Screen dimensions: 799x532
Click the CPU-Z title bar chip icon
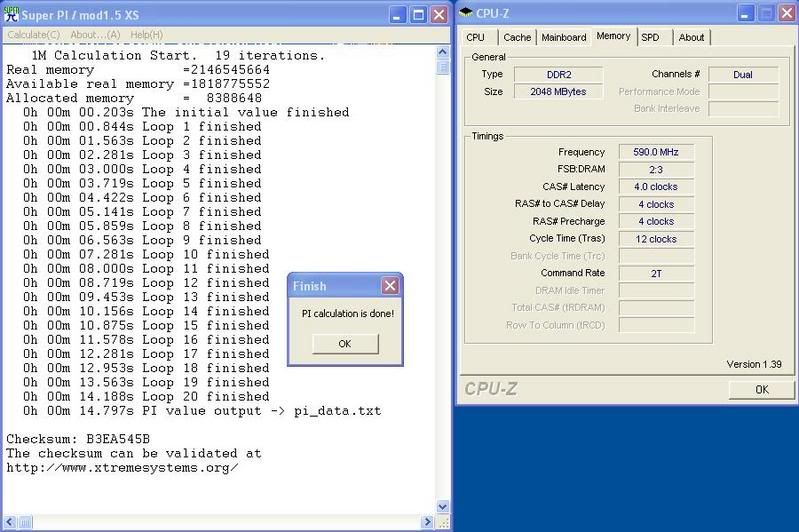pos(465,13)
